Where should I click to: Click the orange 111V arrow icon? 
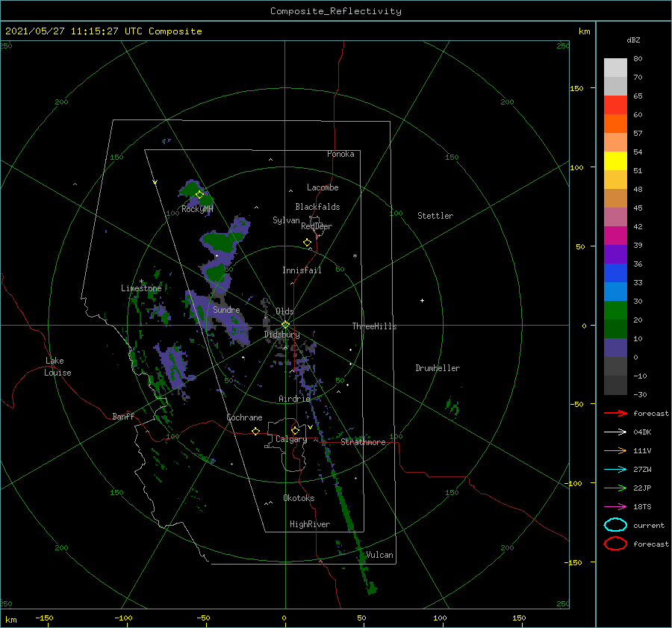[615, 450]
